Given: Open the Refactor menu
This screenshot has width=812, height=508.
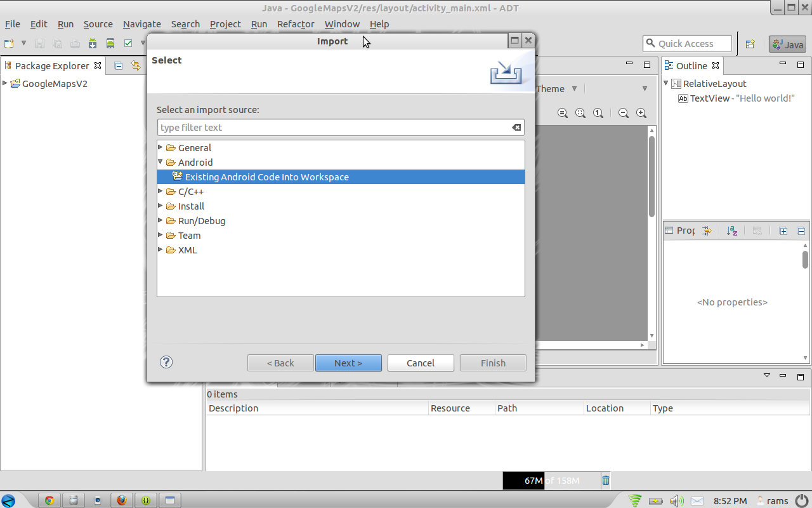Looking at the screenshot, I should click(x=295, y=24).
